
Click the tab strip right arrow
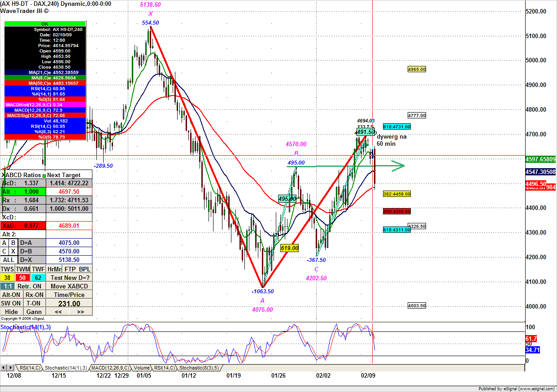point(10,368)
